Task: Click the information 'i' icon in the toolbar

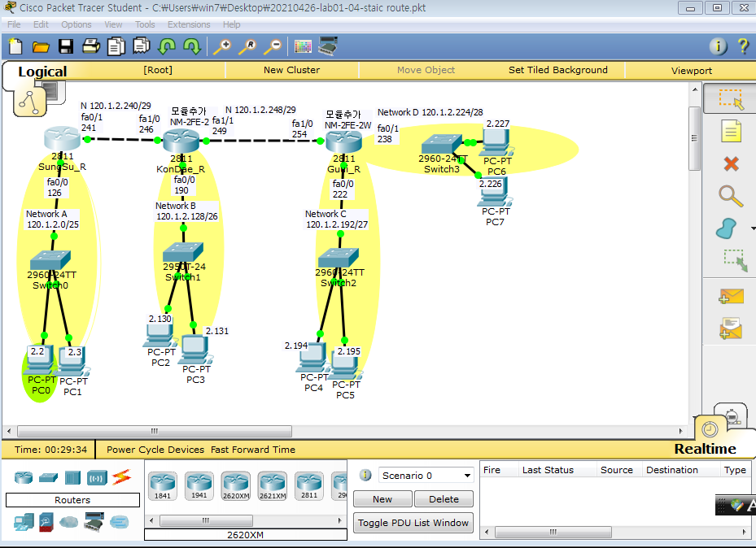Action: coord(718,46)
